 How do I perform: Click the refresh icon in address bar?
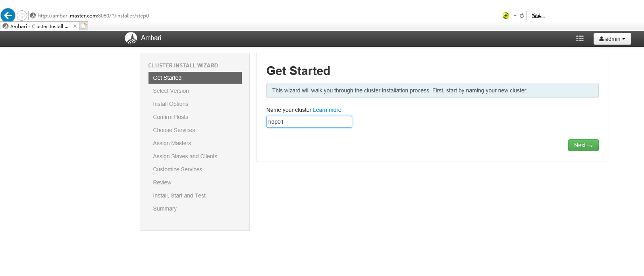pos(522,16)
